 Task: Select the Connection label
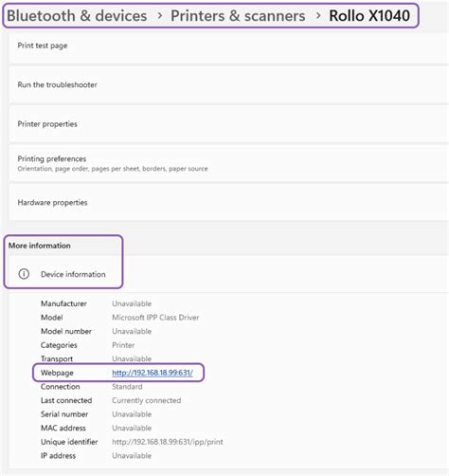coord(60,387)
